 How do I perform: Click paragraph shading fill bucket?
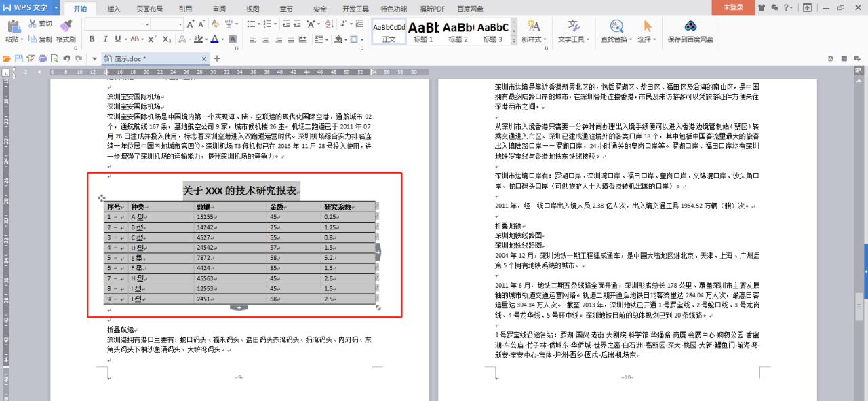pyautogui.click(x=337, y=39)
